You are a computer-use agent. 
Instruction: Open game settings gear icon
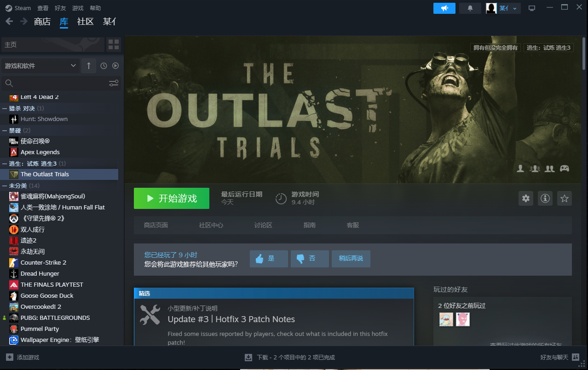click(526, 198)
